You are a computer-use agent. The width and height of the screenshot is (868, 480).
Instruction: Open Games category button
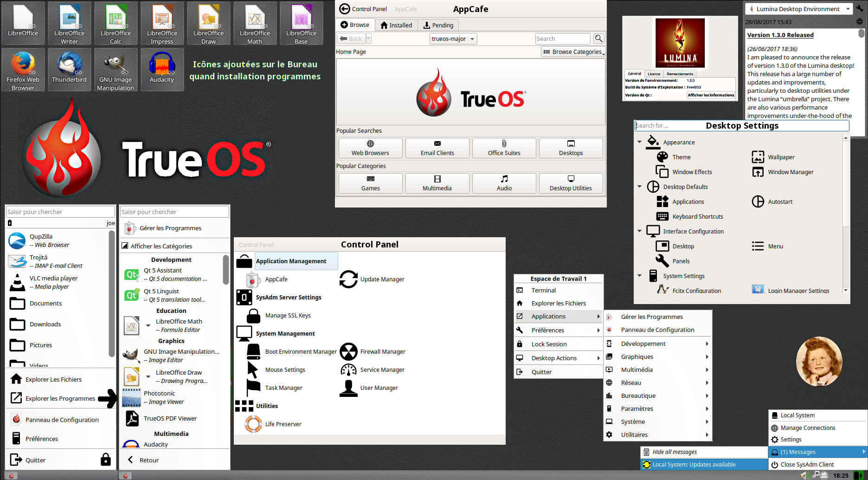(x=370, y=183)
